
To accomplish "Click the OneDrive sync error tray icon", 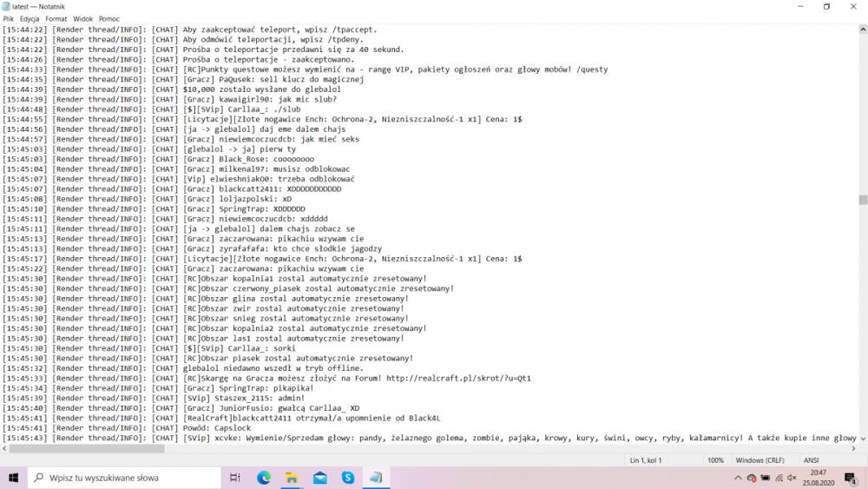I will coord(752,478).
